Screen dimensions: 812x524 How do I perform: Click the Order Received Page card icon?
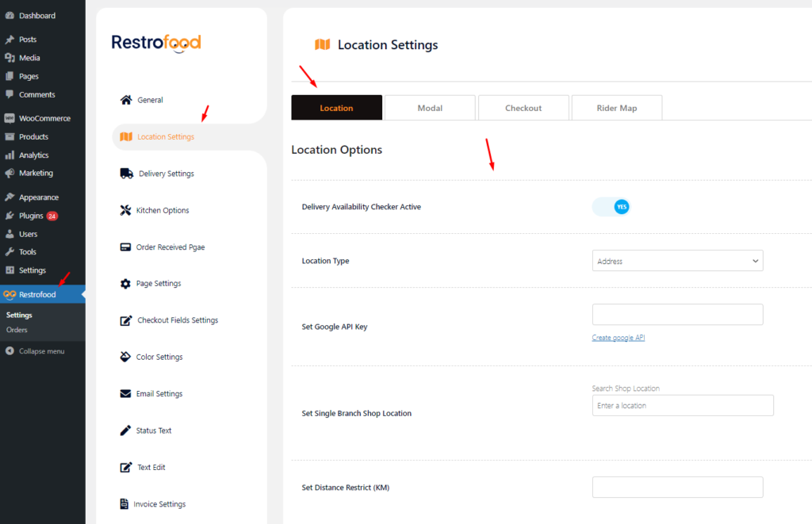(125, 247)
